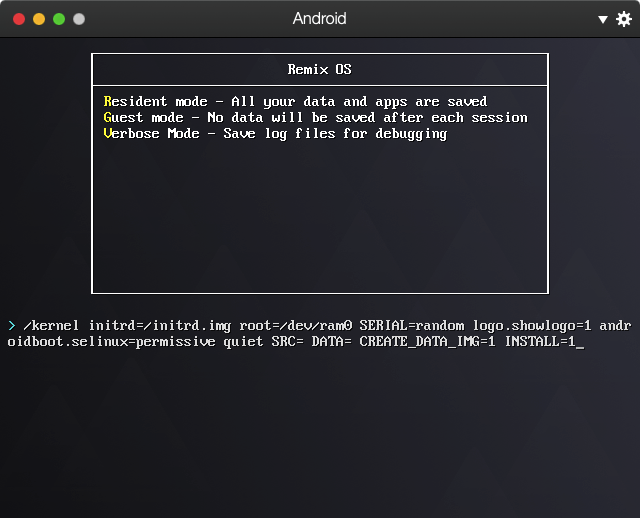Click the initrd=/initrd.img parameter
This screenshot has height=518, width=640.
(160, 326)
